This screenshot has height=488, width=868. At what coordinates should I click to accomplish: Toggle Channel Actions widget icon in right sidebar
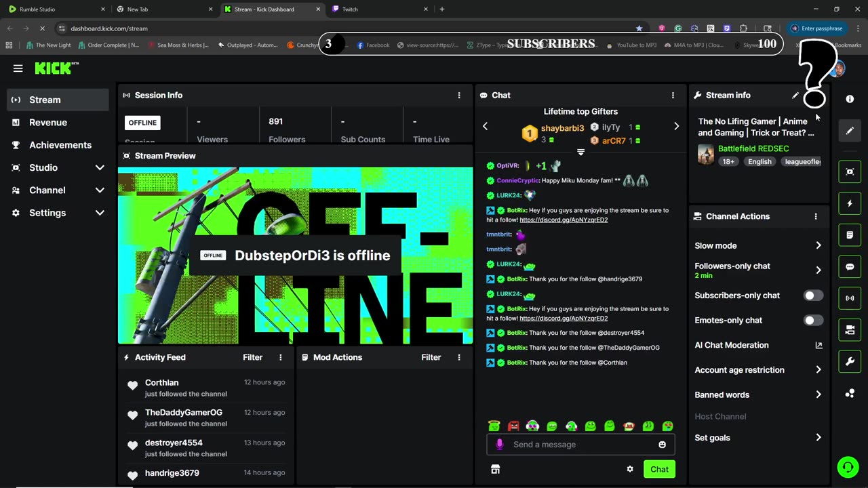pos(850,330)
